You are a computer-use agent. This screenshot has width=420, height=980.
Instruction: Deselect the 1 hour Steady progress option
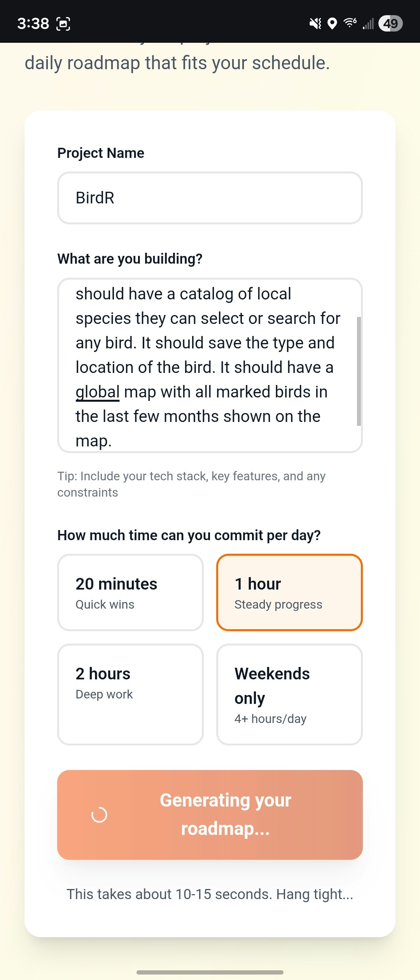pos(289,591)
